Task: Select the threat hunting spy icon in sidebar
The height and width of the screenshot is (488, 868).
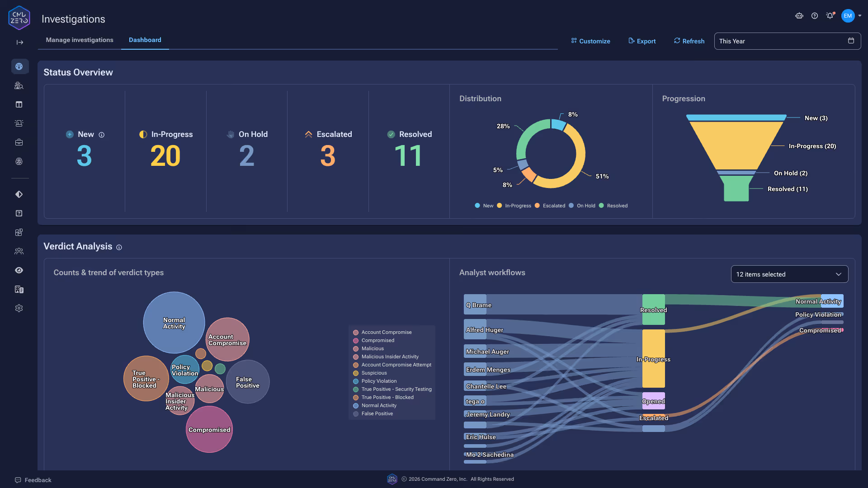Action: tap(19, 85)
